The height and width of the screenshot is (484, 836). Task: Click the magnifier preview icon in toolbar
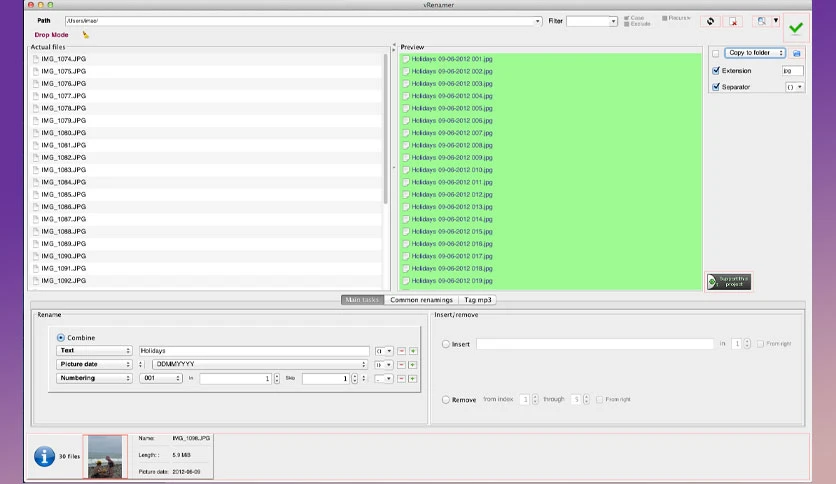click(761, 21)
